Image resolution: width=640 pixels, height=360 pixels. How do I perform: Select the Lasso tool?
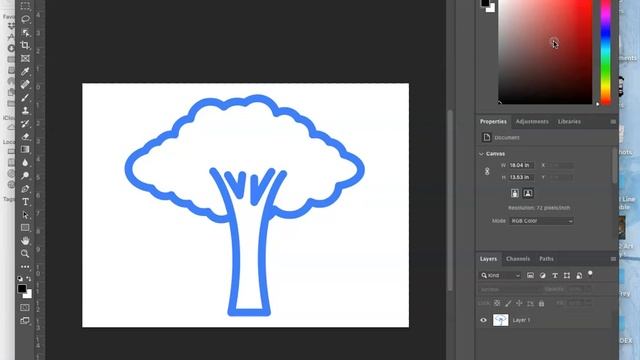coord(25,19)
